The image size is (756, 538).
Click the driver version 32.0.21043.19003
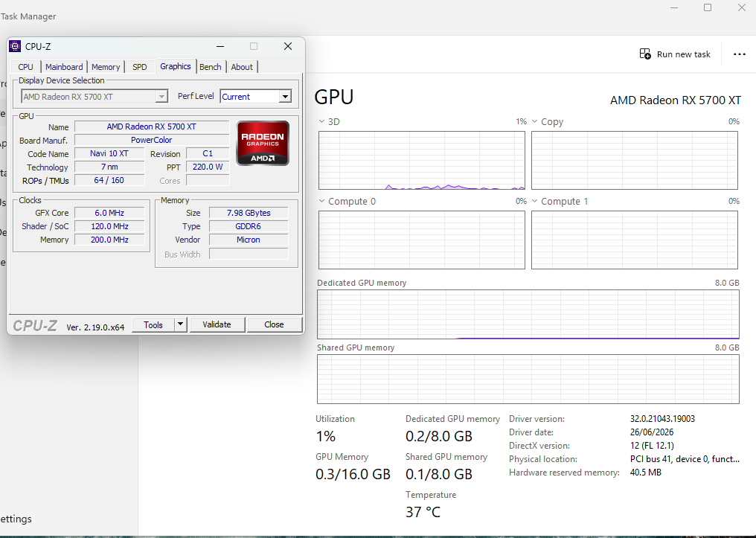(662, 419)
